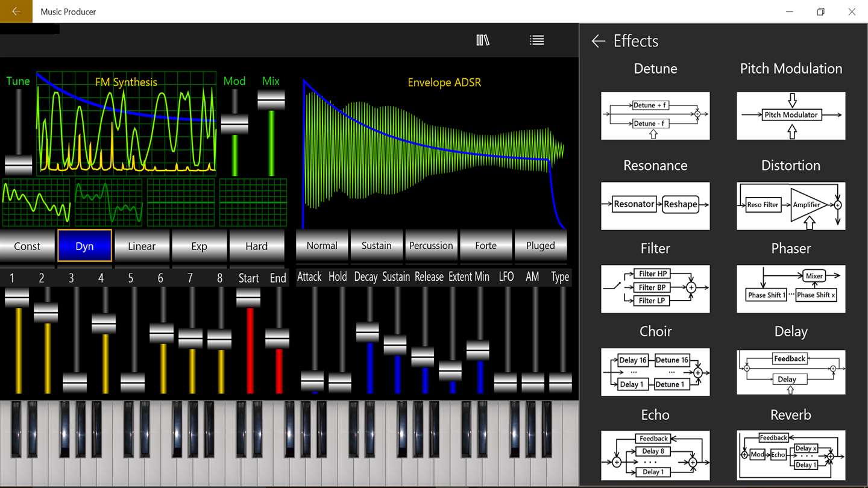Click the harmonic 2 slider handle
The height and width of the screenshot is (488, 868).
coord(46,313)
